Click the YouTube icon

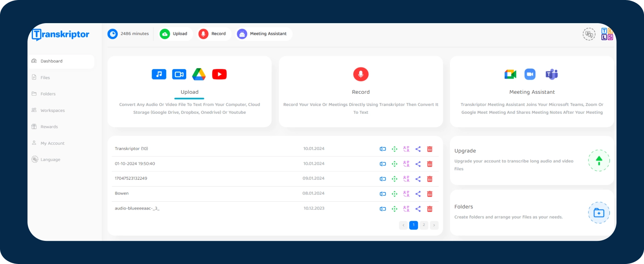click(x=220, y=74)
